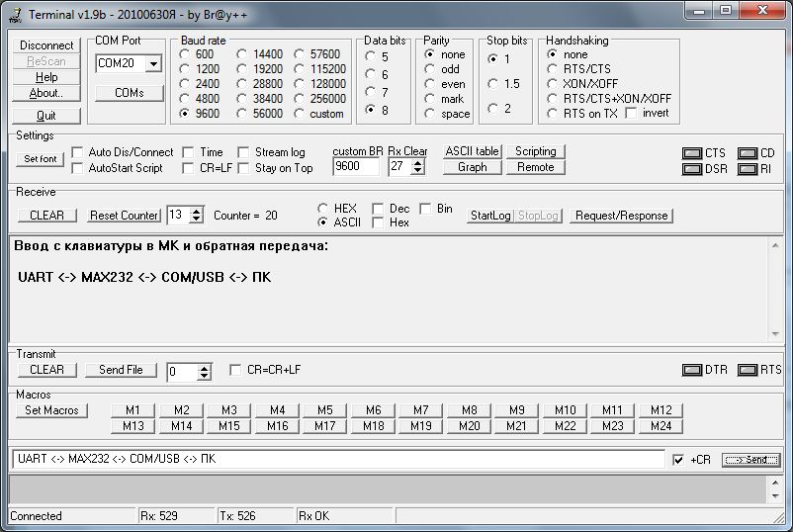The width and height of the screenshot is (793, 532).
Task: Click the COMs button
Action: pos(130,93)
